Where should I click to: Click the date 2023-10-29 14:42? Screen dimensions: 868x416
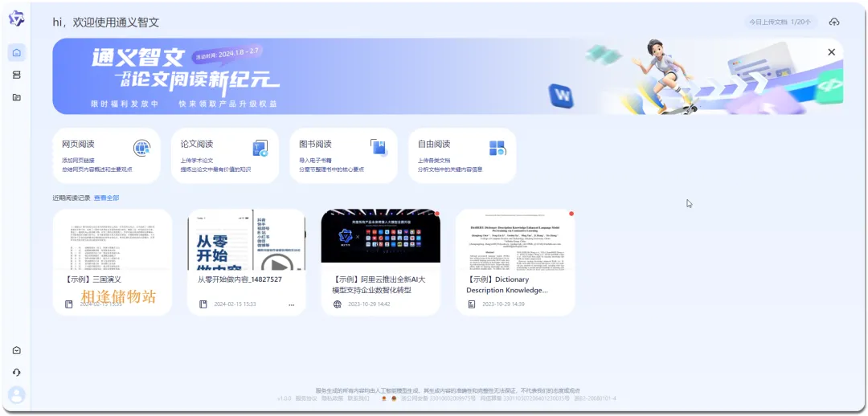pyautogui.click(x=368, y=304)
